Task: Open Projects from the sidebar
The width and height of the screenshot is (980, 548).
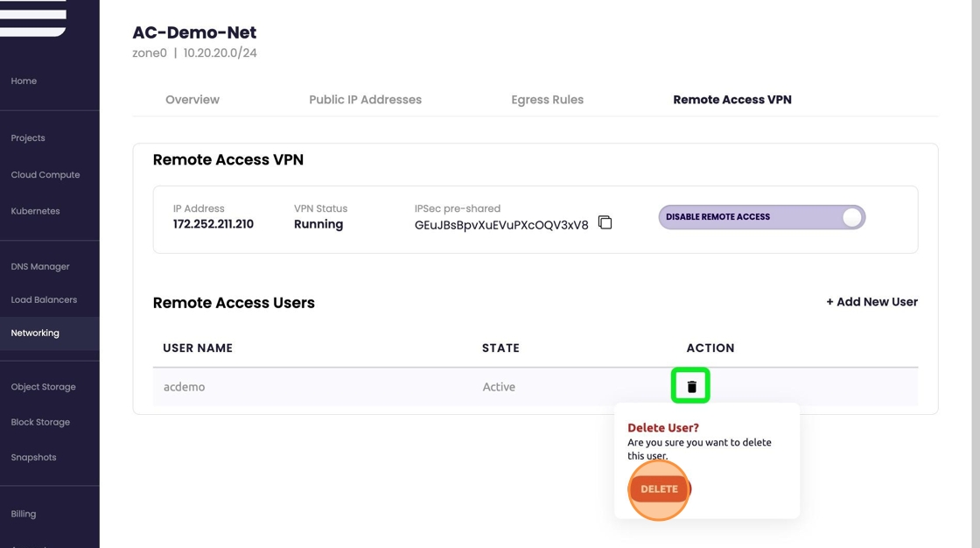Action: 28,138
